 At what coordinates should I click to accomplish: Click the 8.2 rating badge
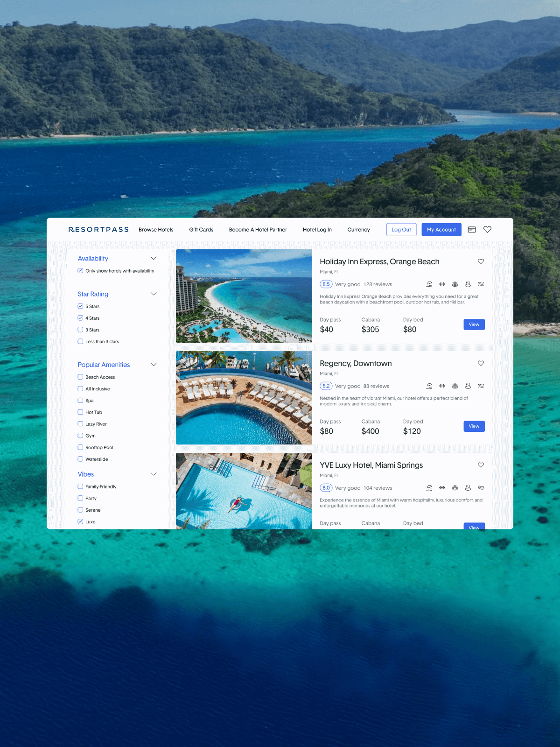pyautogui.click(x=326, y=386)
